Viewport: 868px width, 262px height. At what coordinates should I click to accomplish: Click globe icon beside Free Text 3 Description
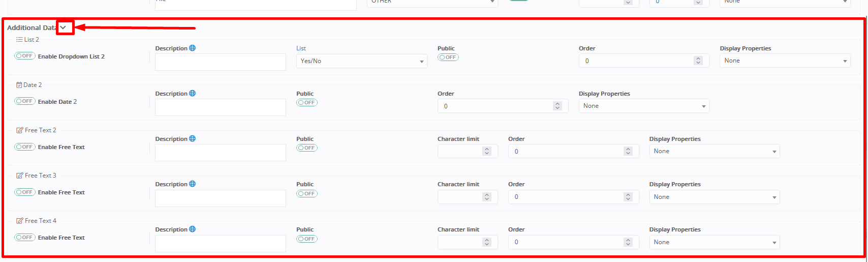(192, 184)
